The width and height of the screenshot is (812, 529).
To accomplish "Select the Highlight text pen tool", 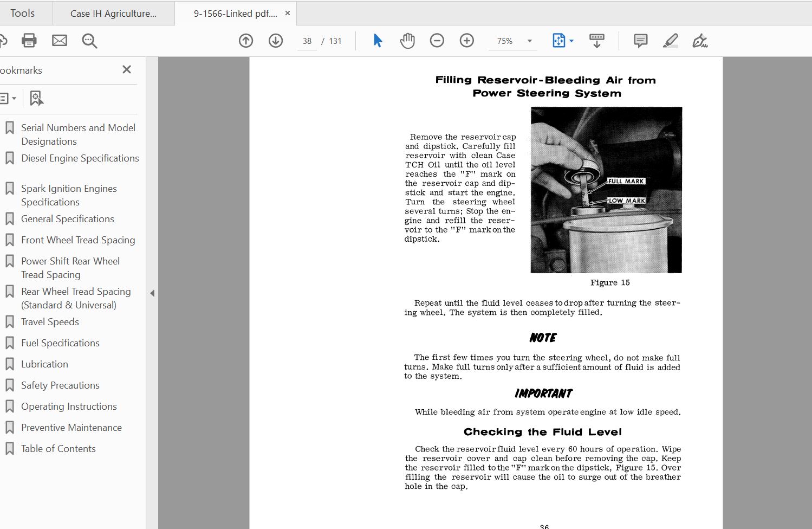I will click(671, 41).
